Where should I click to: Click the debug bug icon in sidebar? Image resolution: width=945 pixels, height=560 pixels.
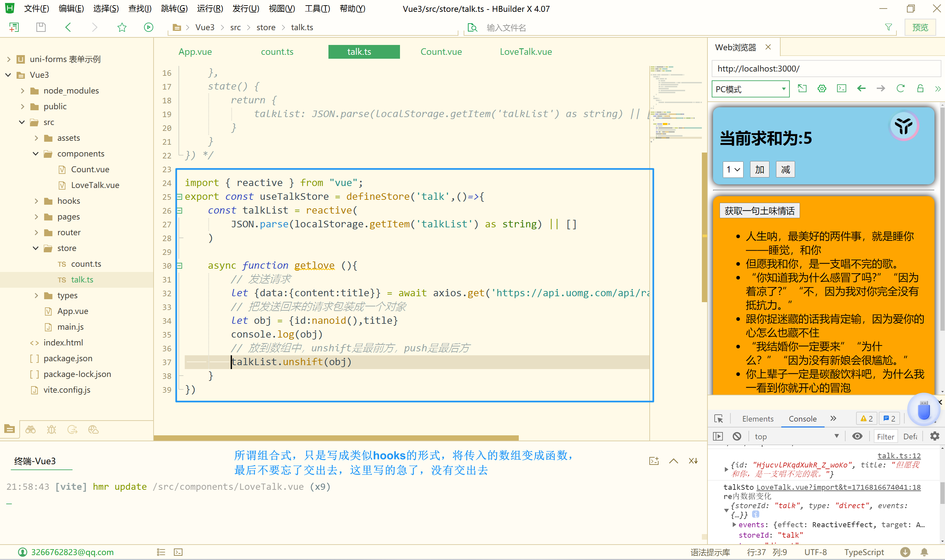(51, 430)
